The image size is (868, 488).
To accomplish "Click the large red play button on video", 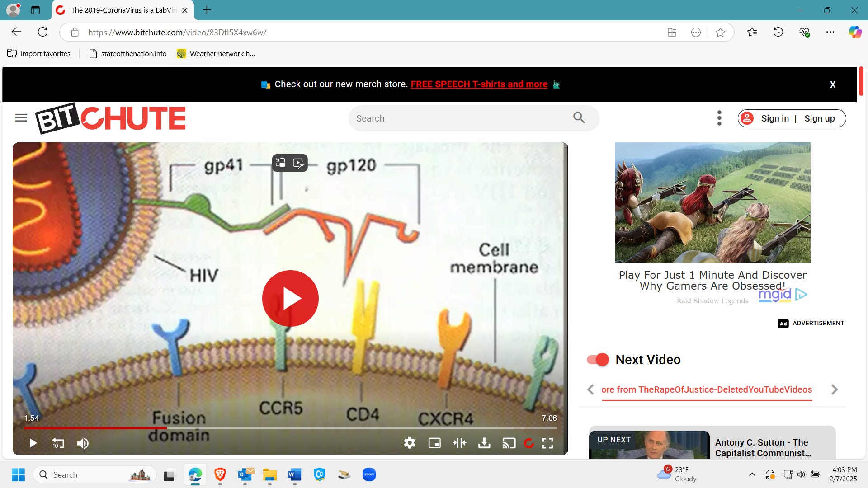I will point(290,298).
